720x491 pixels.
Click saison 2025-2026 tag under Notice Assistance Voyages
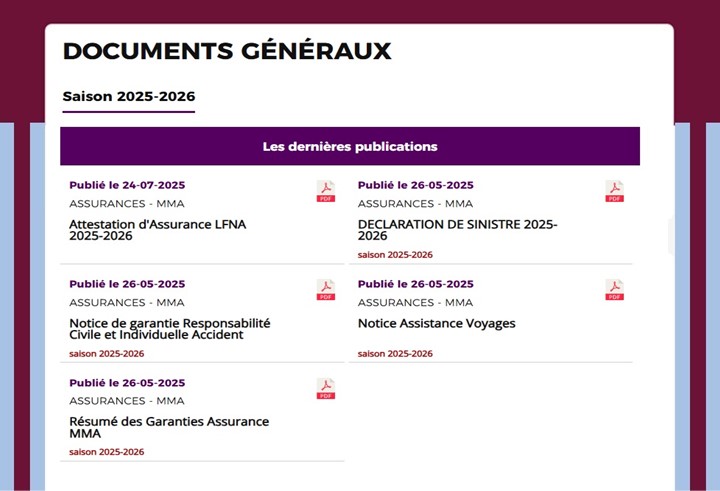tap(395, 354)
